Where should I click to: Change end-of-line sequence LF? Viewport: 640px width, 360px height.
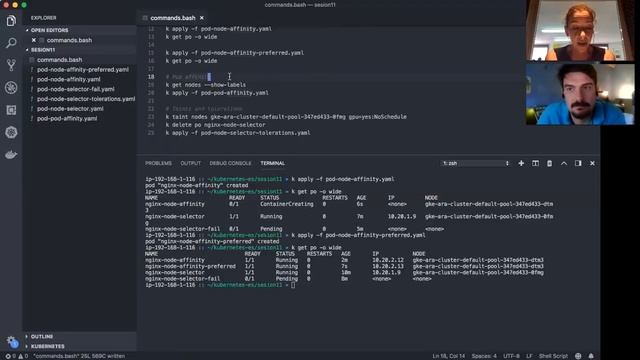529,356
